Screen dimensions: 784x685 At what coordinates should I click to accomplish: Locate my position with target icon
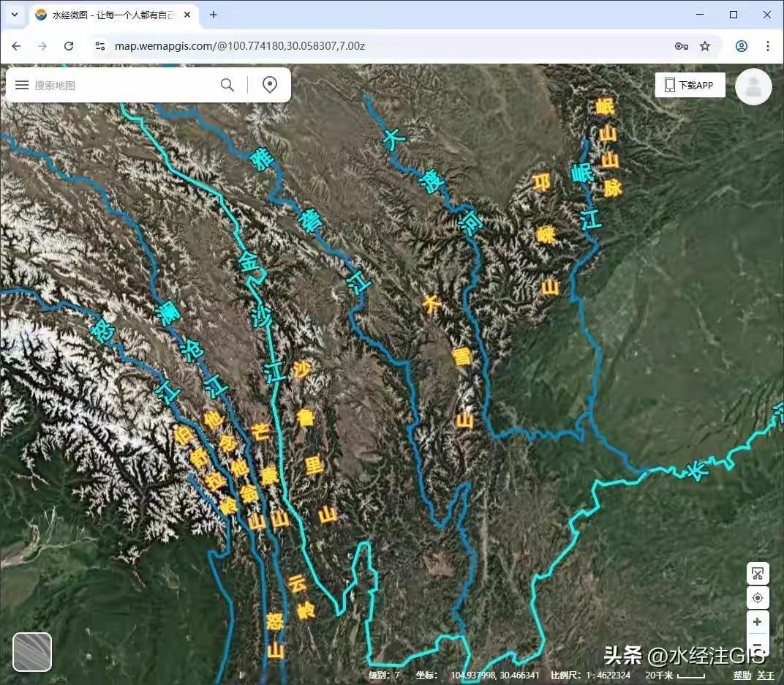(x=758, y=598)
